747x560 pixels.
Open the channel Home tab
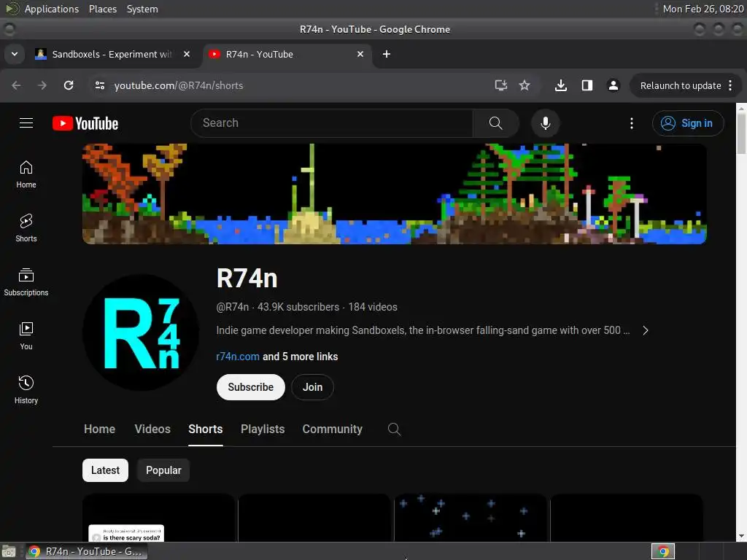point(99,429)
